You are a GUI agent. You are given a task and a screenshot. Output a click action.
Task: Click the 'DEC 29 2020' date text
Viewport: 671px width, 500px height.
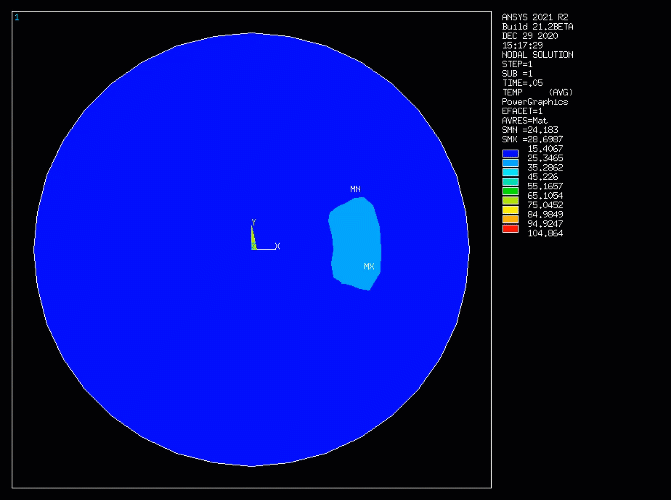pyautogui.click(x=530, y=36)
